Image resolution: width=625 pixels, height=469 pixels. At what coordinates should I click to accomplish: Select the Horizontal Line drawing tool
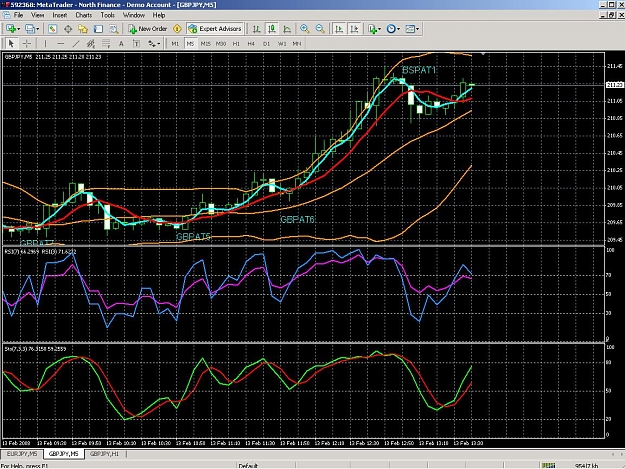click(x=60, y=43)
